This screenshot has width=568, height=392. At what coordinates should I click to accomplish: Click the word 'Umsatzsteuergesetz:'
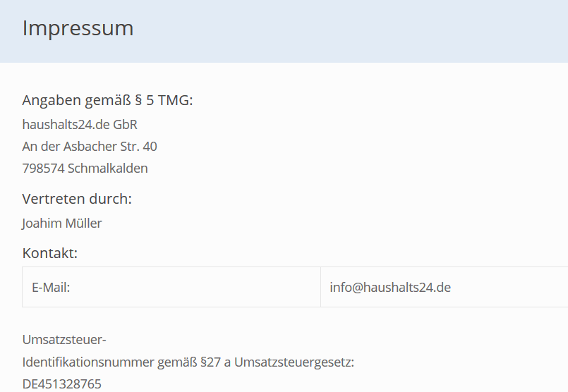(294, 362)
